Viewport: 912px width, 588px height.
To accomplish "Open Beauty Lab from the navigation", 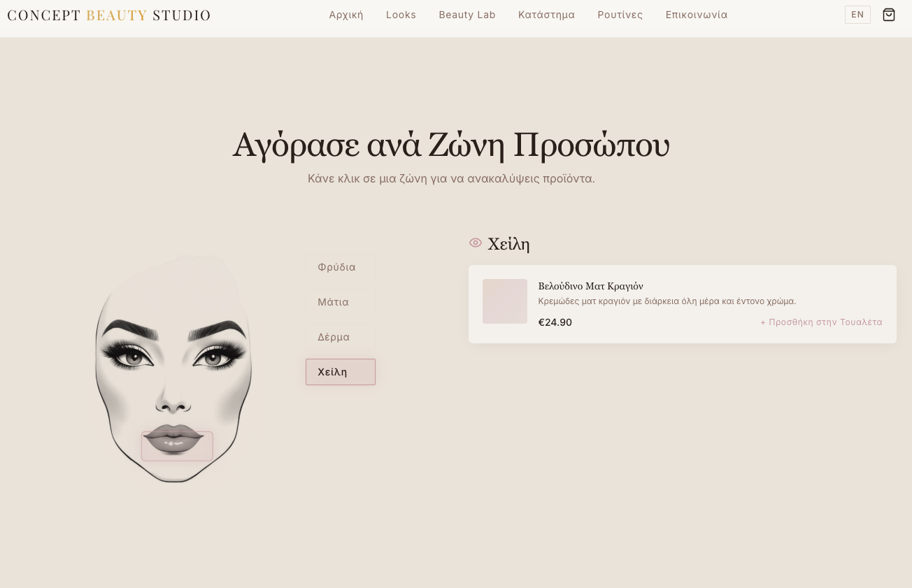I will click(x=467, y=15).
